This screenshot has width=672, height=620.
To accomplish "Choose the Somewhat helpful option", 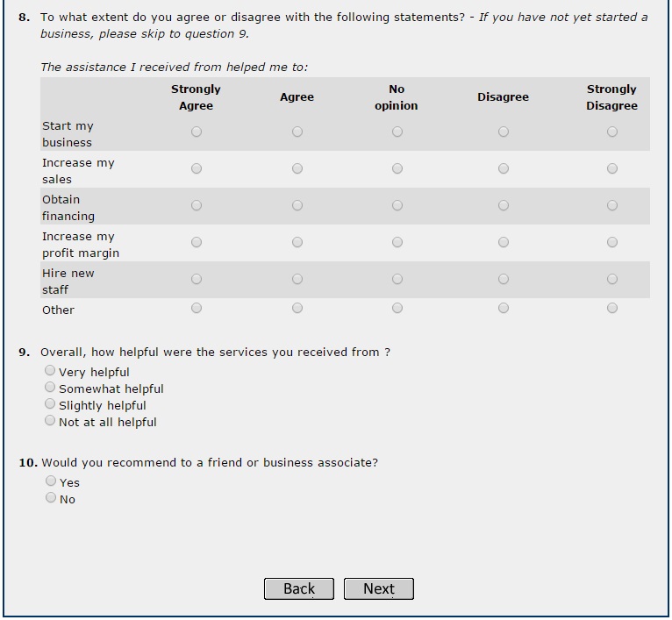I will click(51, 388).
